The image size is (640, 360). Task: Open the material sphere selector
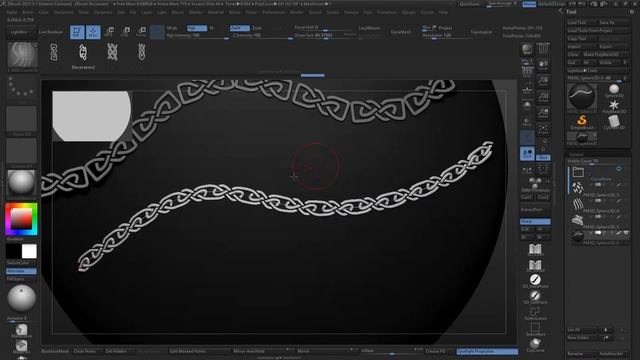21,182
